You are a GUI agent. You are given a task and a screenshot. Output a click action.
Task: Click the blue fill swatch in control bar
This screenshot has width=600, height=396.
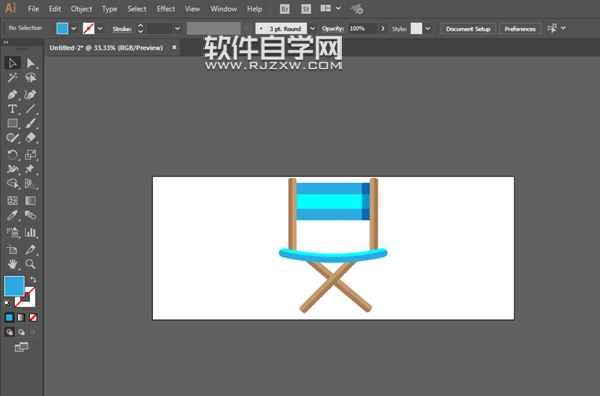pyautogui.click(x=62, y=28)
